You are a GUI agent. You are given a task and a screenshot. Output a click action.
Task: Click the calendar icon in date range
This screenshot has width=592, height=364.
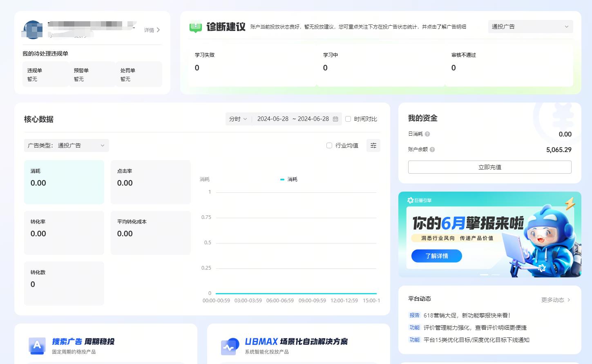[x=335, y=119]
